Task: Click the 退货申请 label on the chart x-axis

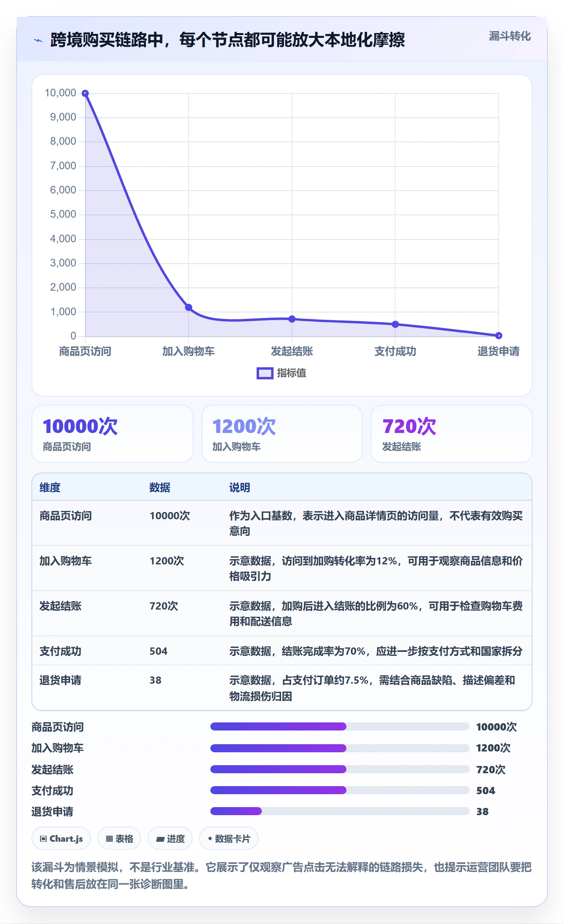Action: [499, 352]
